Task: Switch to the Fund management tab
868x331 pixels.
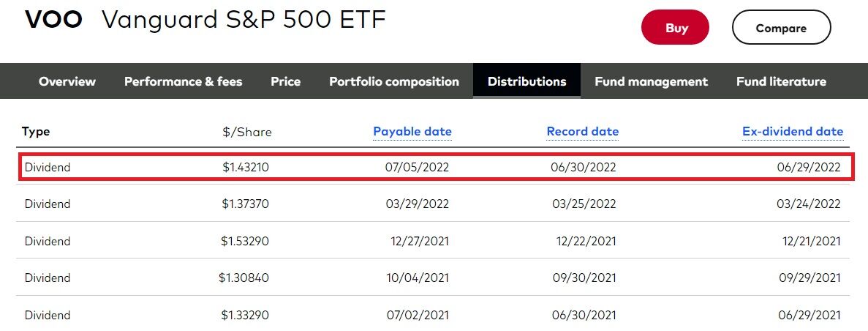Action: coord(651,81)
